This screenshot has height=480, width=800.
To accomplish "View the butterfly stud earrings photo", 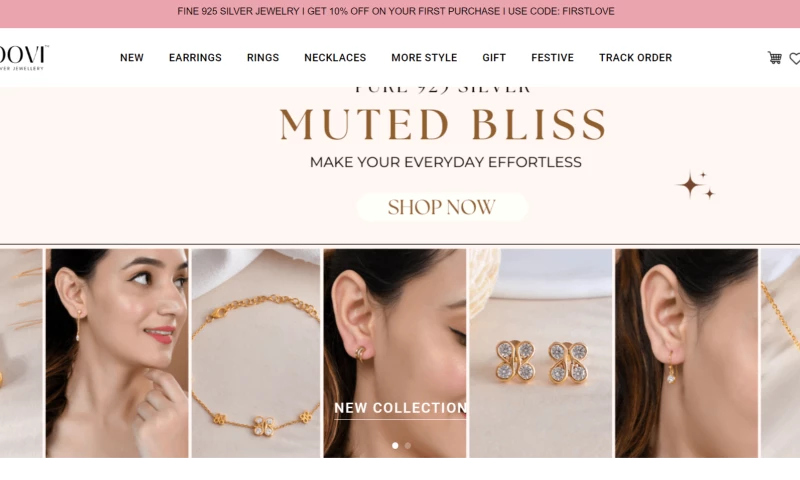I will pos(541,353).
